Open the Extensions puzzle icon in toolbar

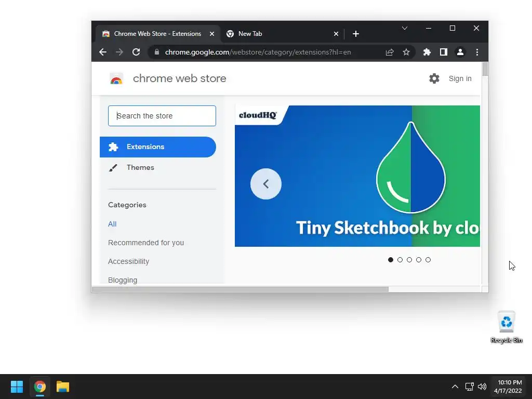(427, 52)
